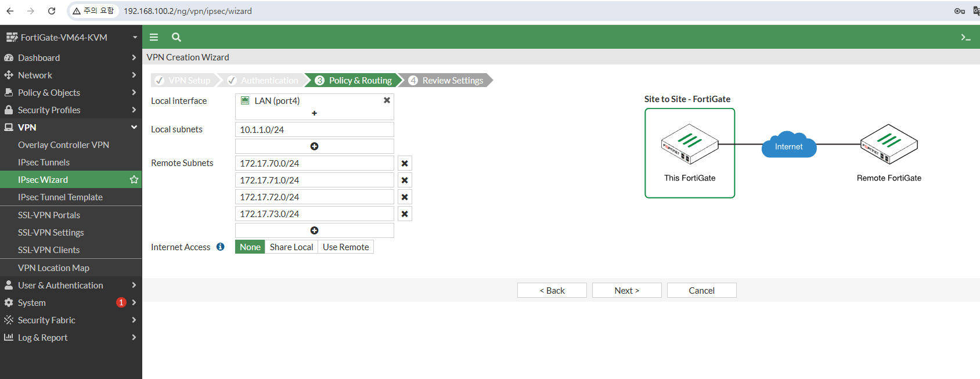Edit local subnet 10.1.1.0/24 field
This screenshot has width=980, height=379.
pyautogui.click(x=314, y=129)
